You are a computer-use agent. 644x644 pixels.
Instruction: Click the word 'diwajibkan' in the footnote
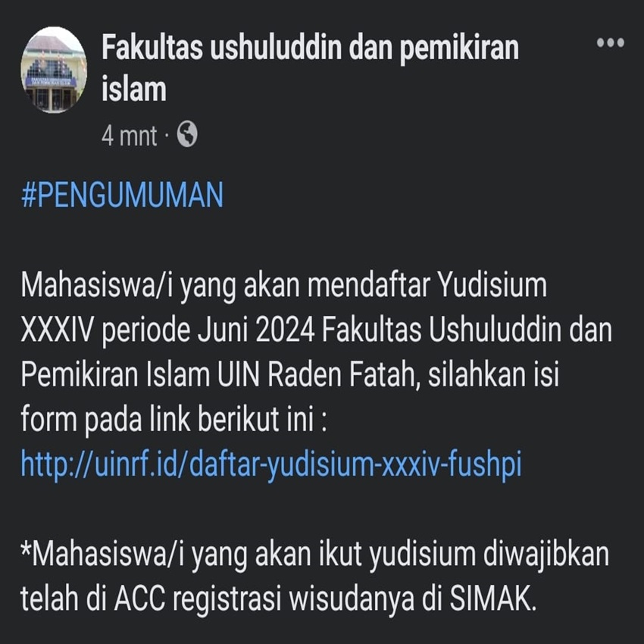[x=546, y=554]
